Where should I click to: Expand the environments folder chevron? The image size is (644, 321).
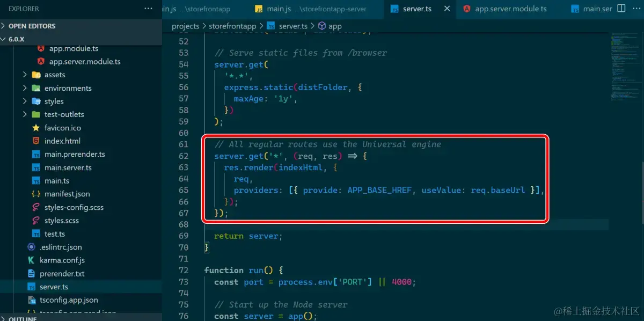tap(25, 88)
